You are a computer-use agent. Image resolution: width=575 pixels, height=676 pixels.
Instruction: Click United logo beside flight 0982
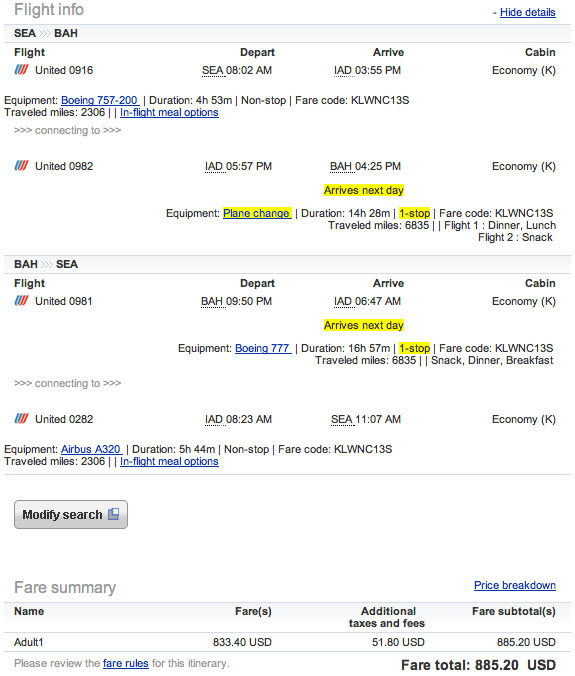(x=22, y=166)
